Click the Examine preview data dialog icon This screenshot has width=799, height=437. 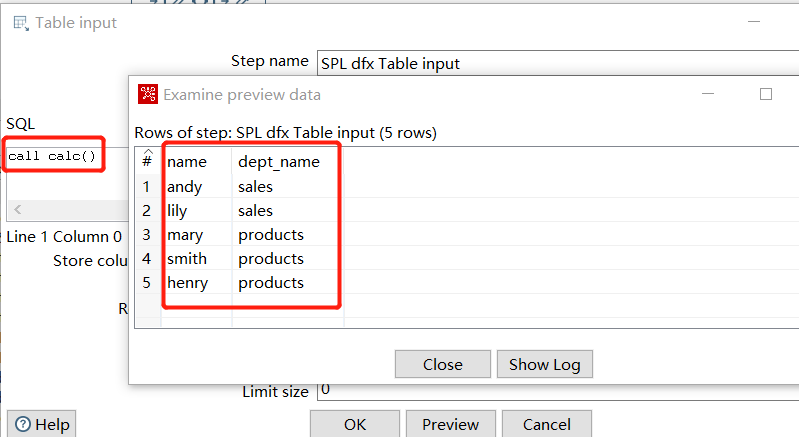tap(148, 94)
